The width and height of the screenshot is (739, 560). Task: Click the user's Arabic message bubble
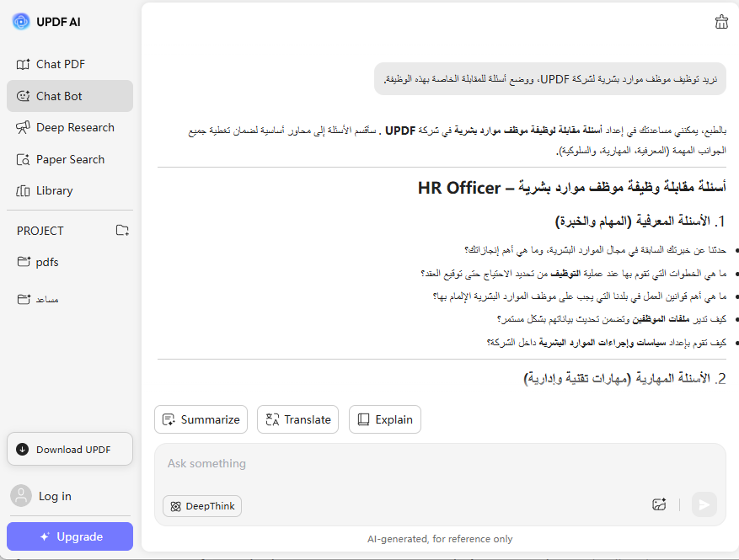pos(550,79)
